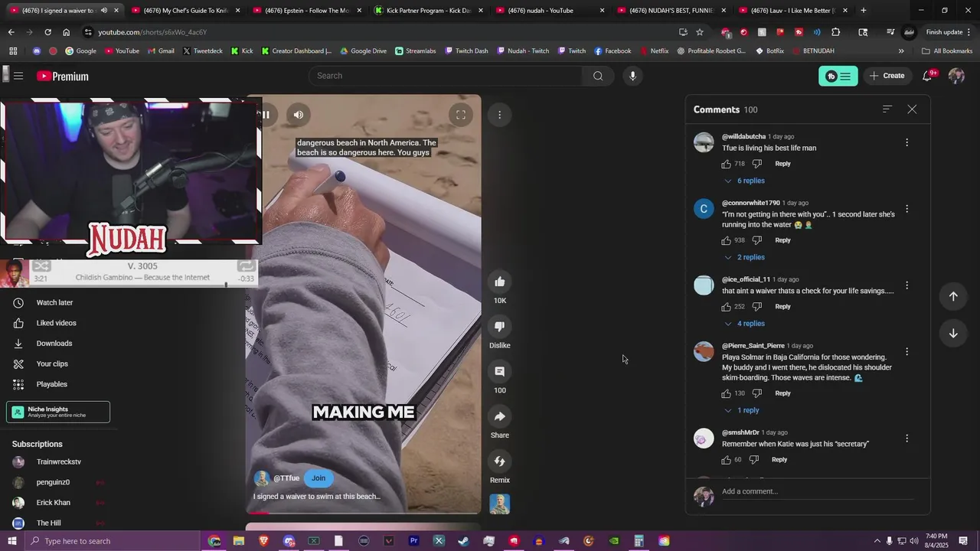Join the TTfue channel membership

click(x=318, y=478)
